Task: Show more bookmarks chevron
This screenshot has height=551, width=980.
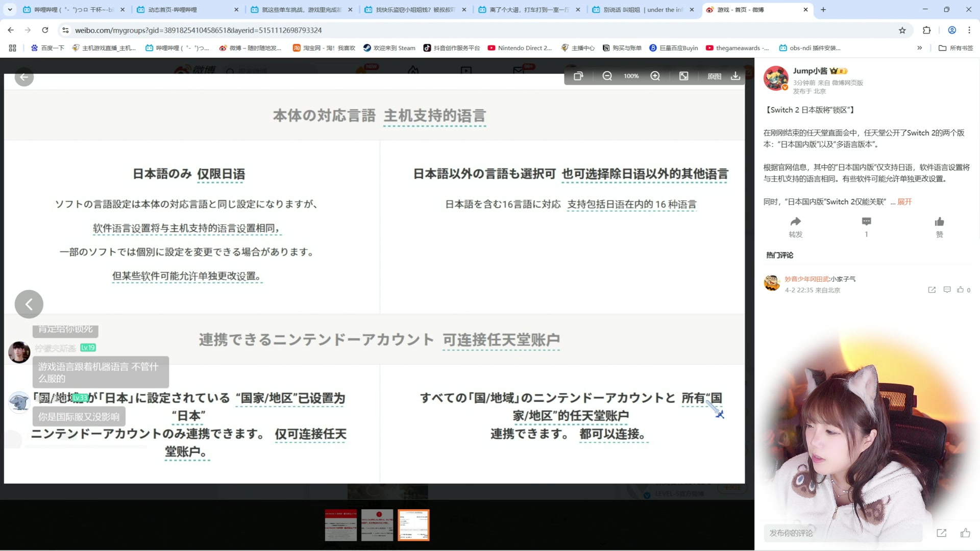Action: pyautogui.click(x=920, y=48)
